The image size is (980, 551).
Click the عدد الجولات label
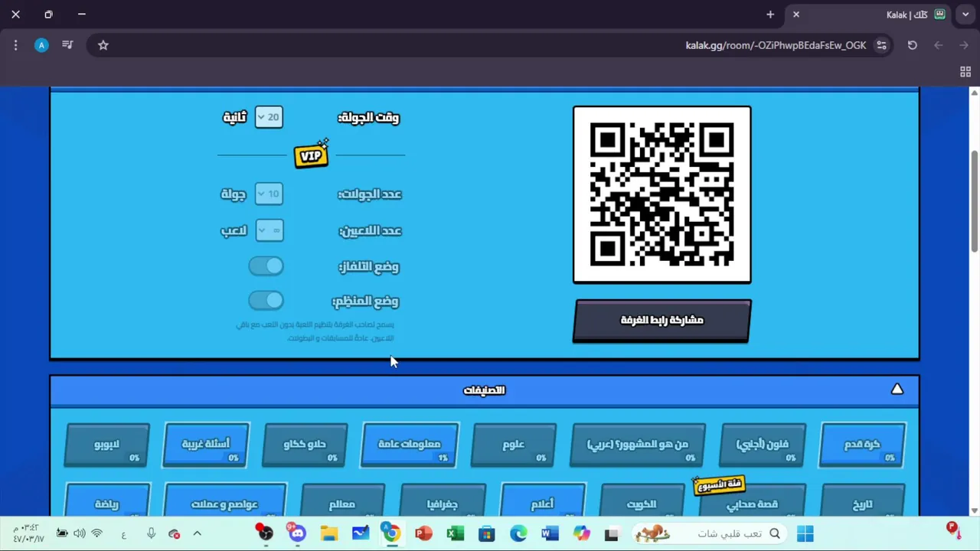[x=369, y=194]
